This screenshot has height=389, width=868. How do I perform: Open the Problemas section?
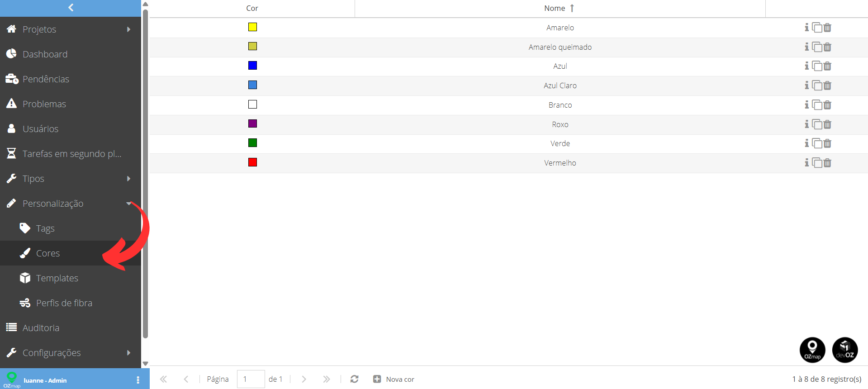[71, 104]
